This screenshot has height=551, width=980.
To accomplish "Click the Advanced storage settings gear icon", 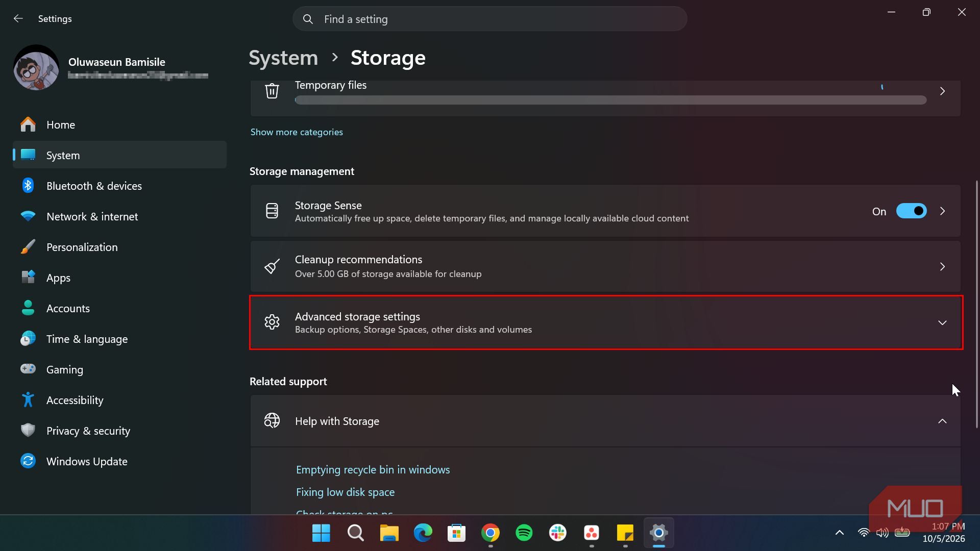I will [x=272, y=322].
